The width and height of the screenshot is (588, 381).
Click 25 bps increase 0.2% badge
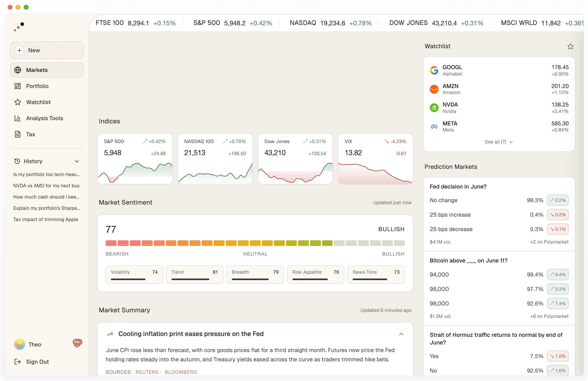pyautogui.click(x=558, y=215)
